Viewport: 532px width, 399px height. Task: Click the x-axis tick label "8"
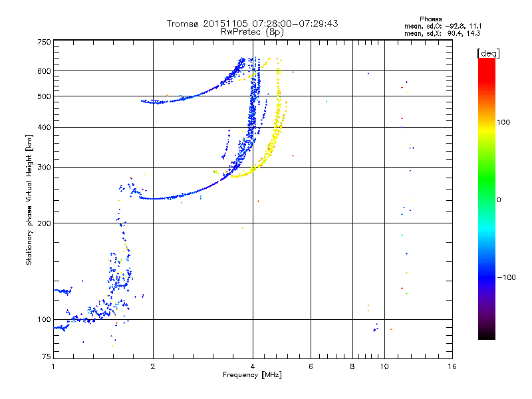pyautogui.click(x=352, y=366)
